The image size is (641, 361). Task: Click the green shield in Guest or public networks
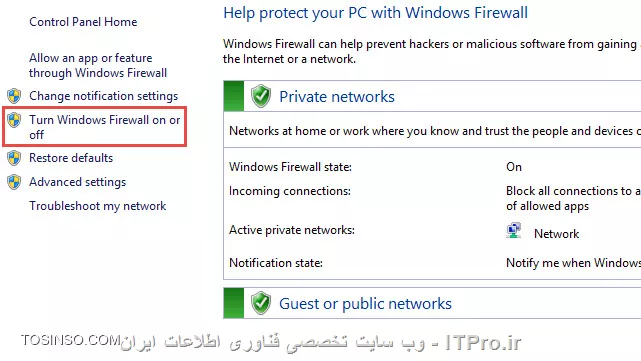coord(261,303)
